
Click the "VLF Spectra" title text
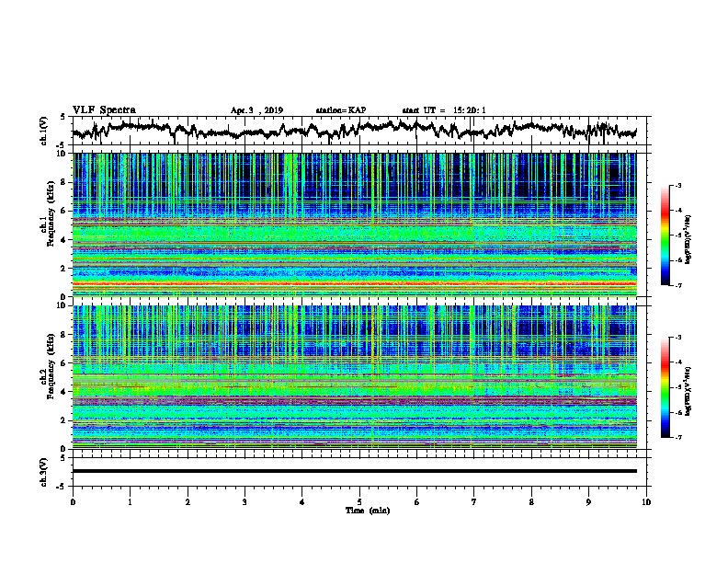pos(104,110)
